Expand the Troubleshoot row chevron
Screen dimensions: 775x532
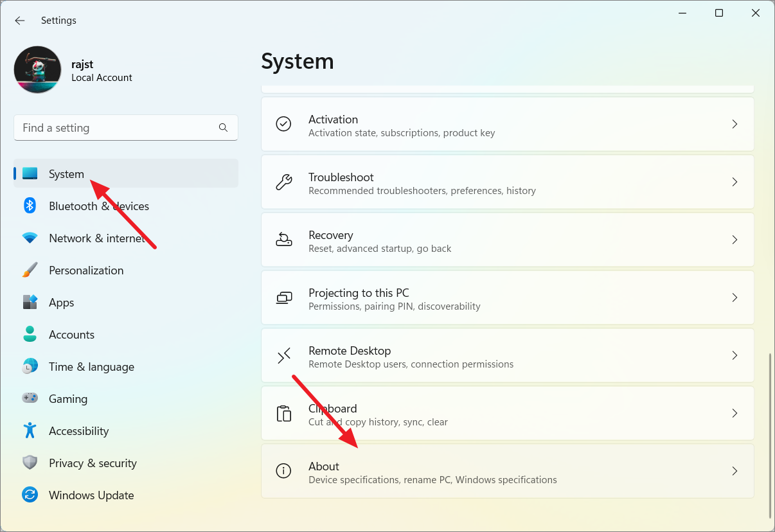click(735, 182)
